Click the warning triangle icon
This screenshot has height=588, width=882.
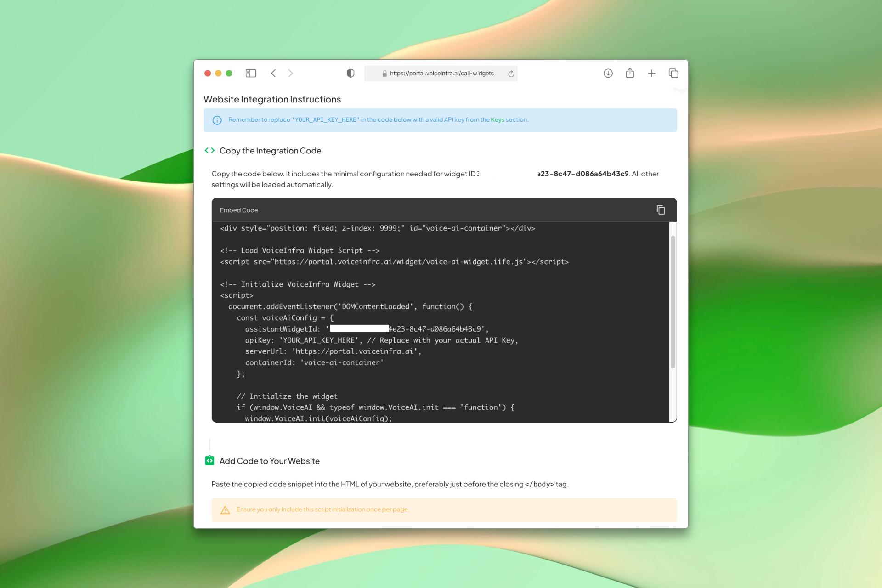pyautogui.click(x=225, y=510)
